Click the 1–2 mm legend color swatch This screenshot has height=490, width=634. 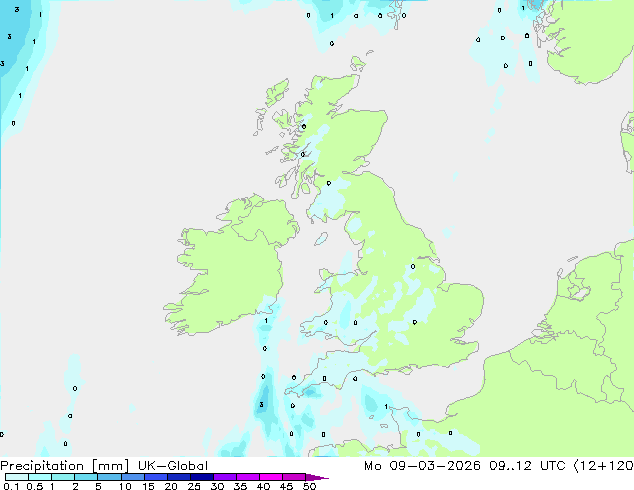pyautogui.click(x=63, y=477)
